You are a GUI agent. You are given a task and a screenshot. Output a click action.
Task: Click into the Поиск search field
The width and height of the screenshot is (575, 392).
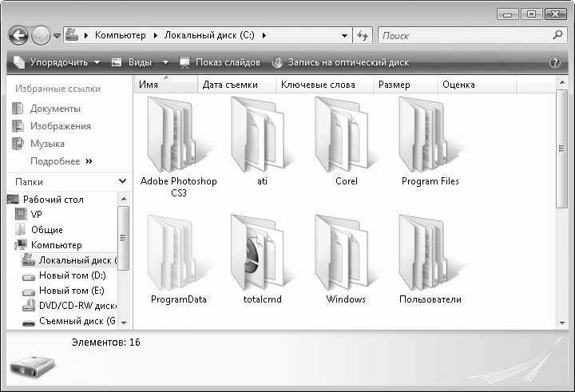point(463,35)
